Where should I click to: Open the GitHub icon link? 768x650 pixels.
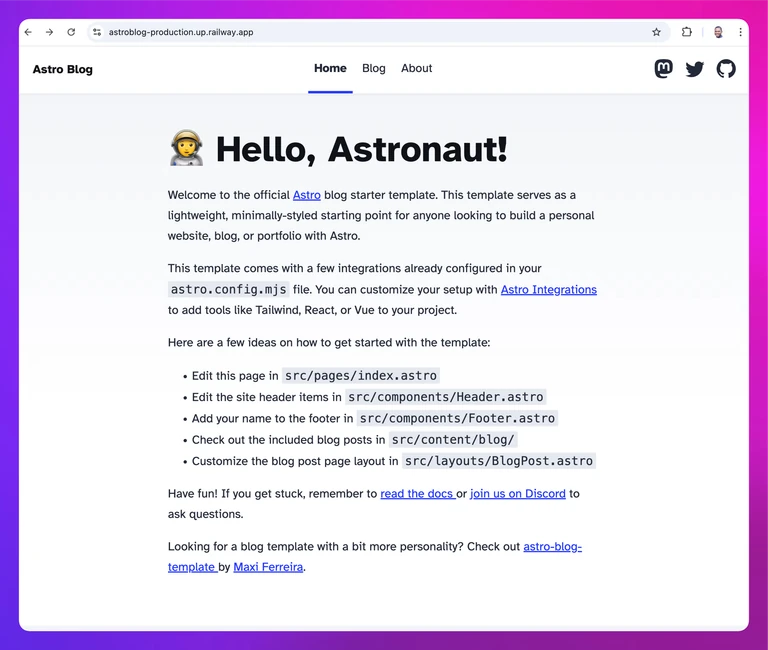726,69
